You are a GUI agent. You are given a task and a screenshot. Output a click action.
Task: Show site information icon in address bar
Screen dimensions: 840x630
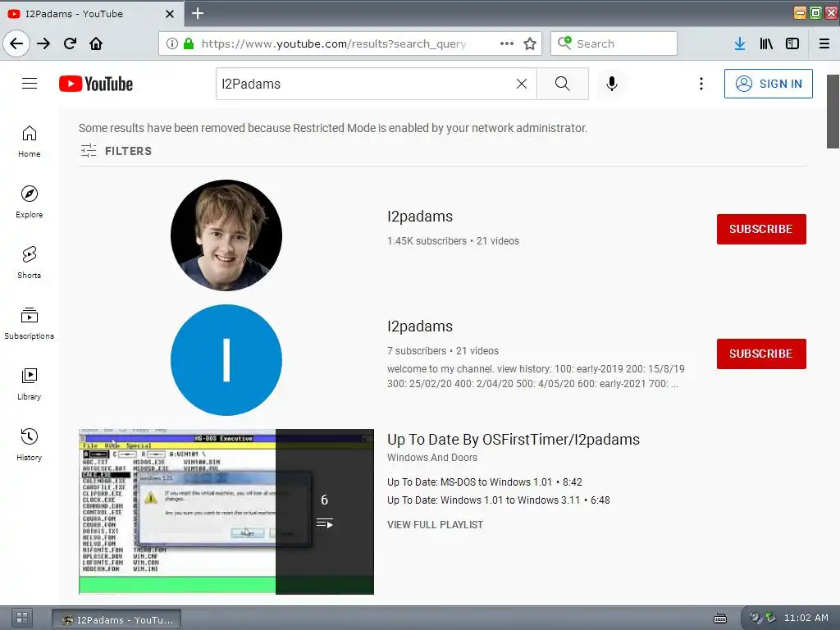click(172, 43)
